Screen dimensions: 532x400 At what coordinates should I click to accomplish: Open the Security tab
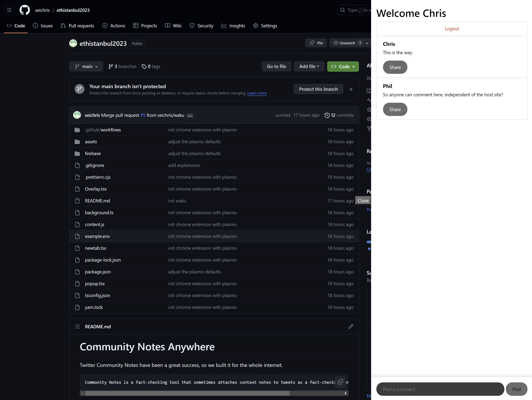[202, 26]
